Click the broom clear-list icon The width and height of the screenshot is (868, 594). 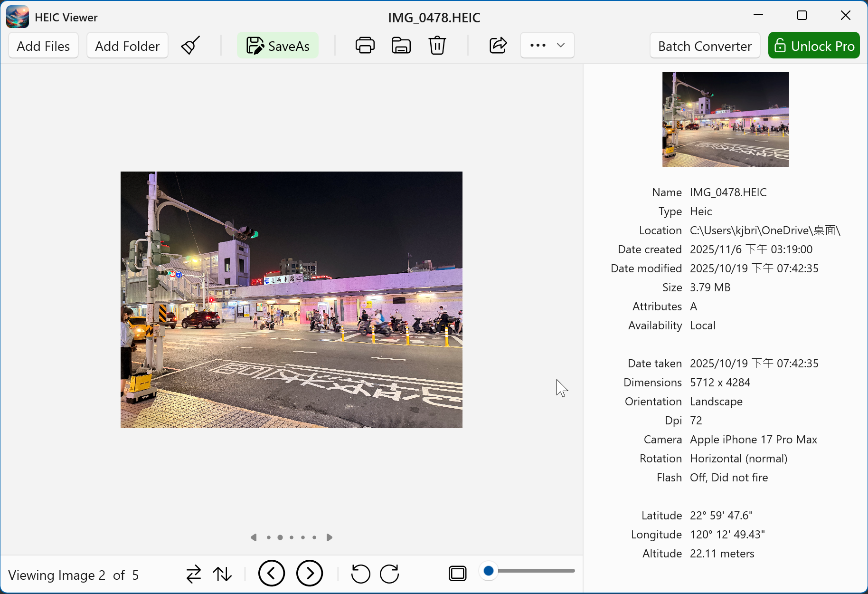[190, 46]
